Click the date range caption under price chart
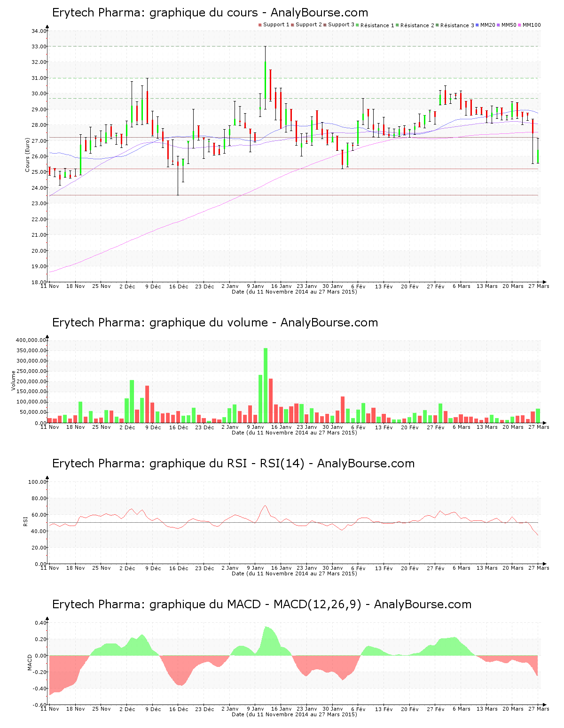Image resolution: width=564 pixels, height=728 pixels. (294, 292)
